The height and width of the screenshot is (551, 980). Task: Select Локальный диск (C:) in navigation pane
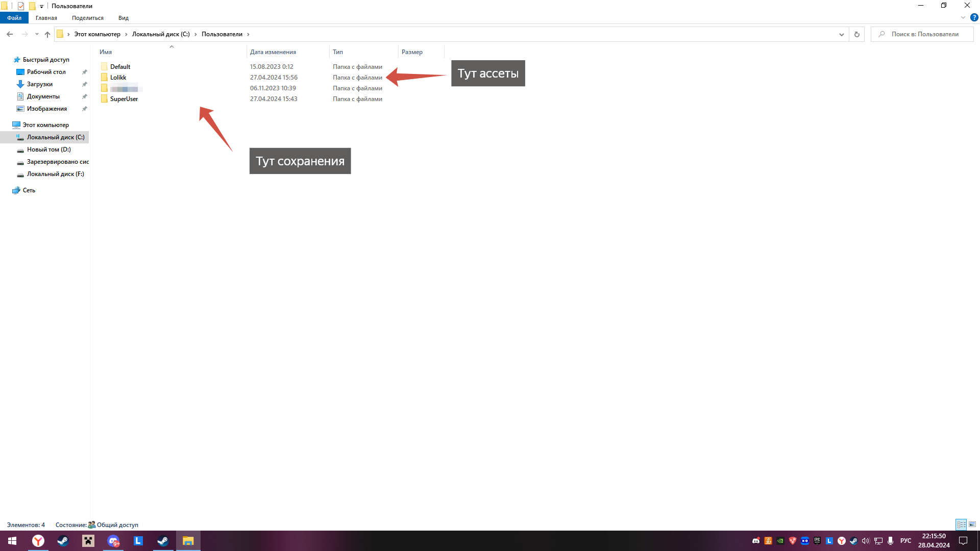pyautogui.click(x=44, y=137)
